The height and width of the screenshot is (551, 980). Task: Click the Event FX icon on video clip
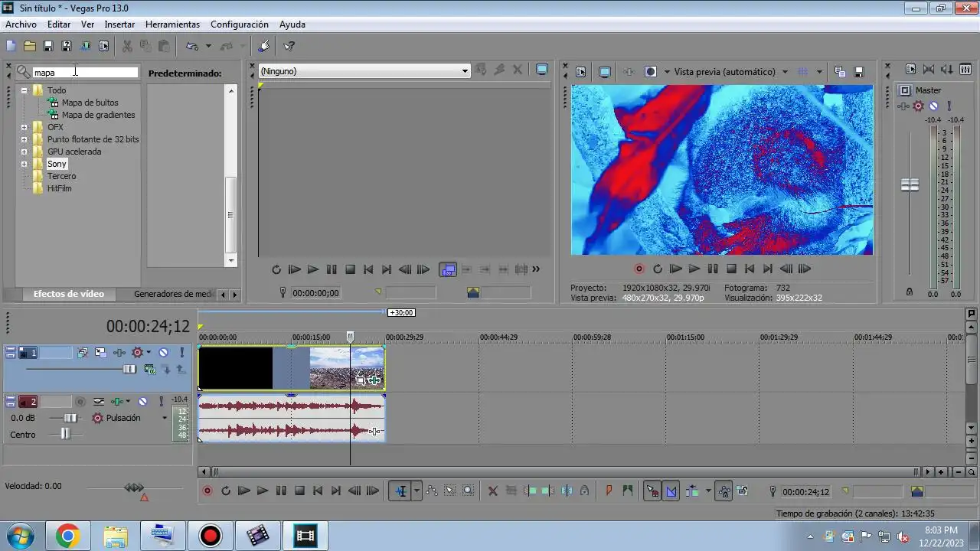(374, 380)
